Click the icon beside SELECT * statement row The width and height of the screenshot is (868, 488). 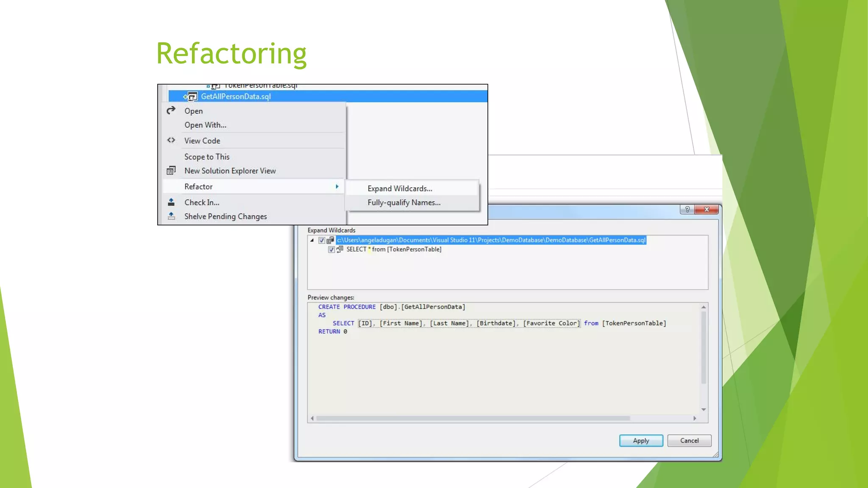[x=340, y=250]
